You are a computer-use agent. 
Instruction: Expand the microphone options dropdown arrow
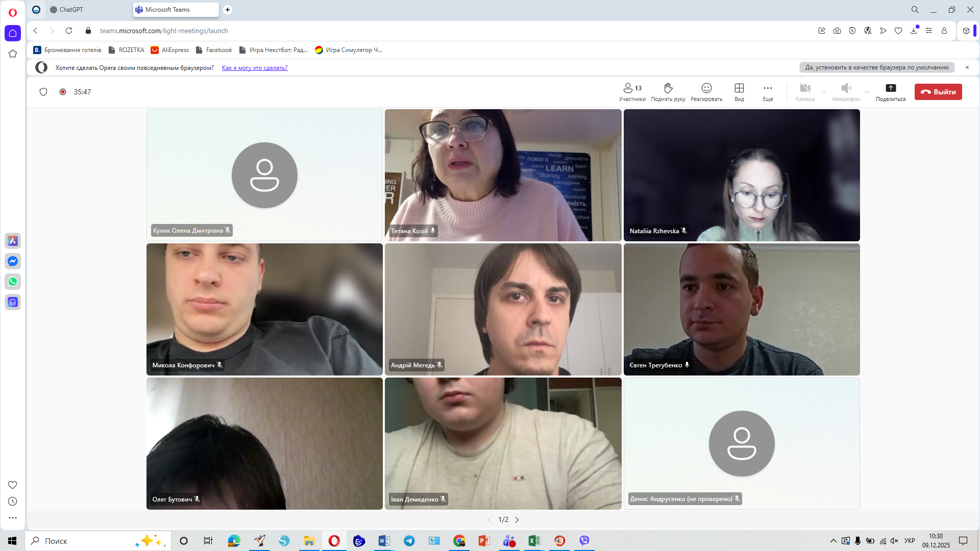(867, 92)
